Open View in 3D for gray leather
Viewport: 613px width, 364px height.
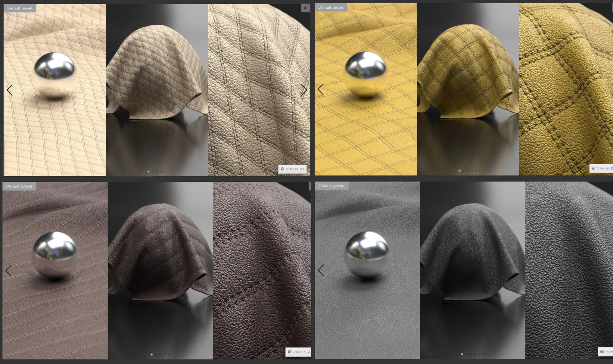606,352
